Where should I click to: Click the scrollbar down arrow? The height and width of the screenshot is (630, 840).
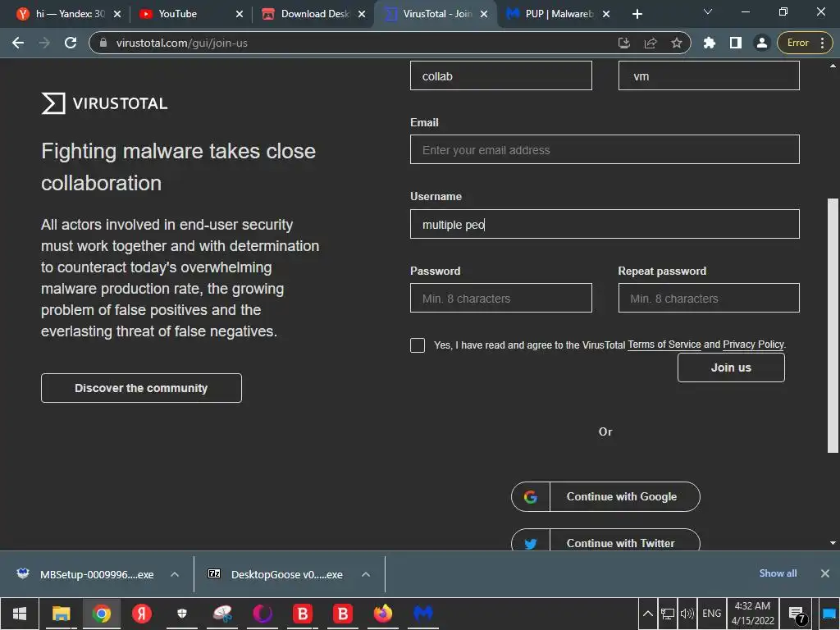coord(833,543)
